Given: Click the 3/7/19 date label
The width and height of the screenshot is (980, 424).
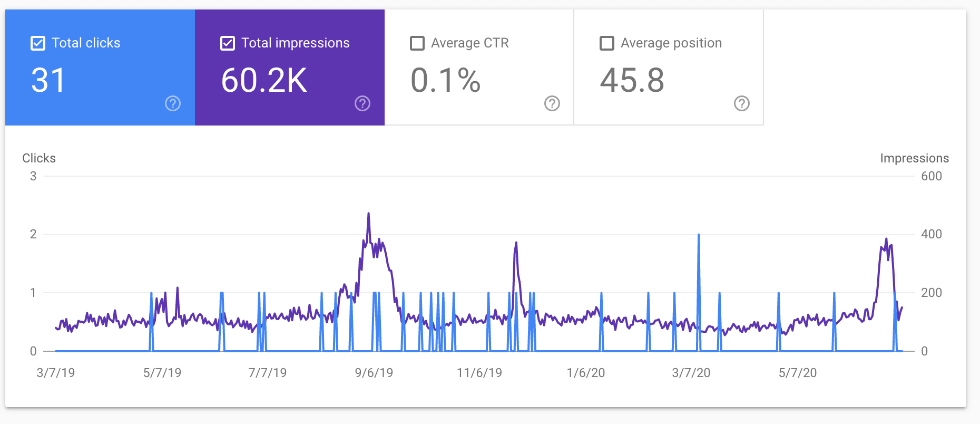Looking at the screenshot, I should (56, 373).
